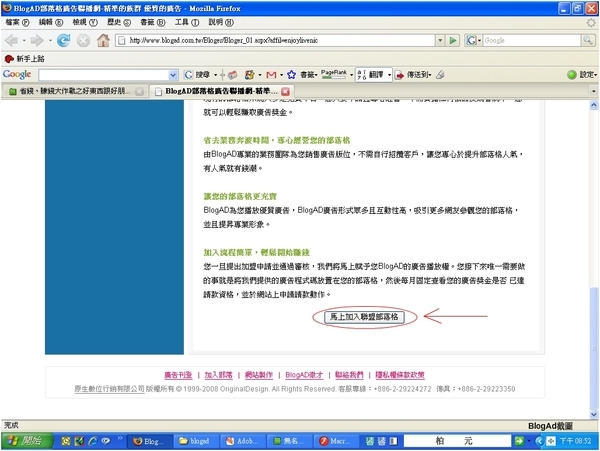Screen dimensions: 600x451
Task: Open the address bar history dropdown
Action: (x=440, y=40)
